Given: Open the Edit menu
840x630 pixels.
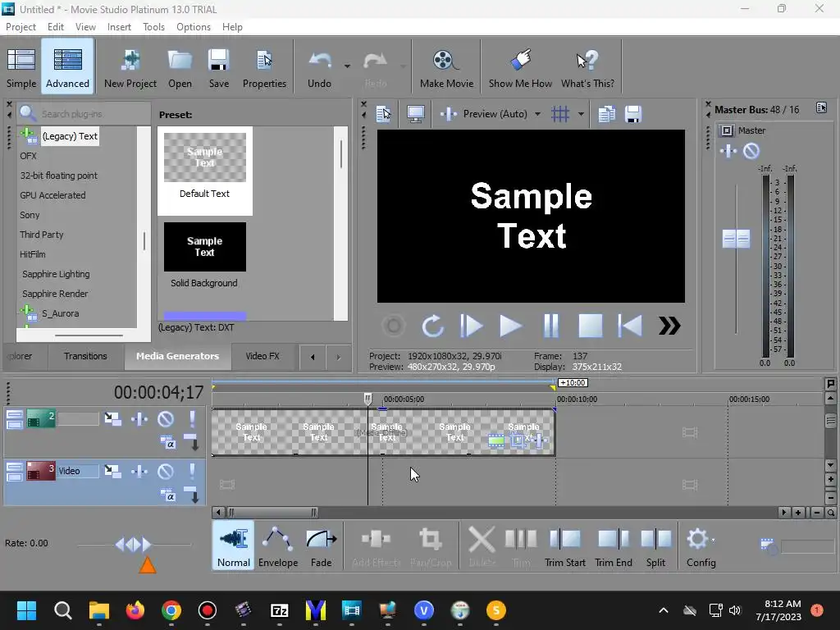Looking at the screenshot, I should [x=55, y=27].
